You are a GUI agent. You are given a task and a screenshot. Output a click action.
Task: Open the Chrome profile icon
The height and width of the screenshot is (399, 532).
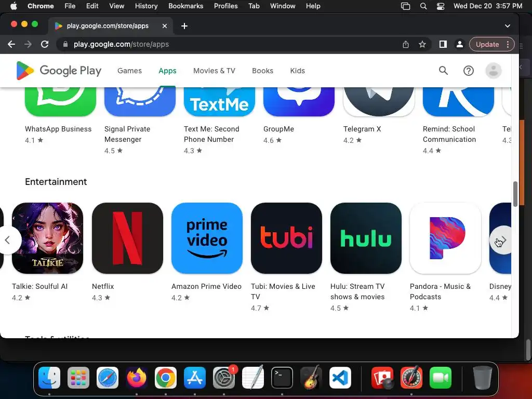pyautogui.click(x=459, y=45)
